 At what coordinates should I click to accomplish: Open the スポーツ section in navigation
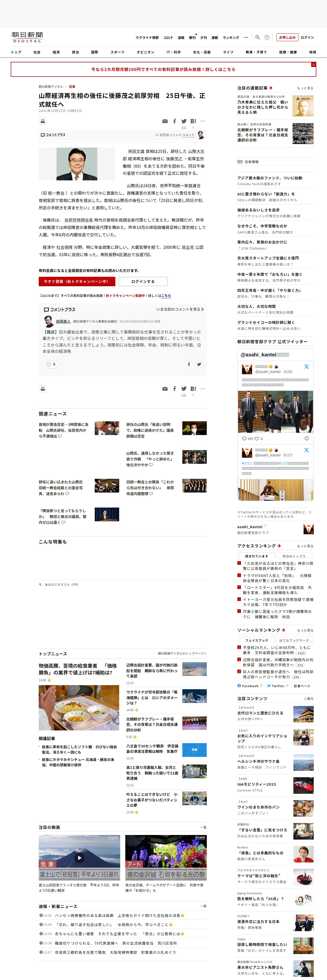tap(117, 52)
